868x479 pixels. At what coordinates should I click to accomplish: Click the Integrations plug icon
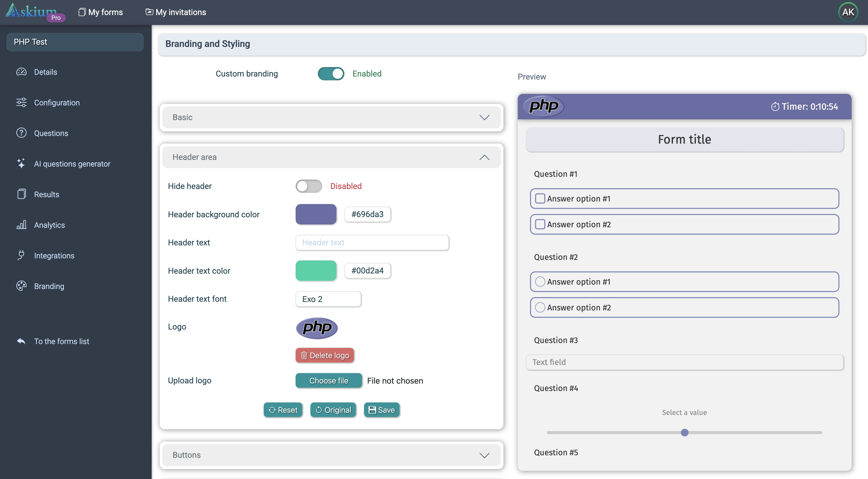(21, 256)
